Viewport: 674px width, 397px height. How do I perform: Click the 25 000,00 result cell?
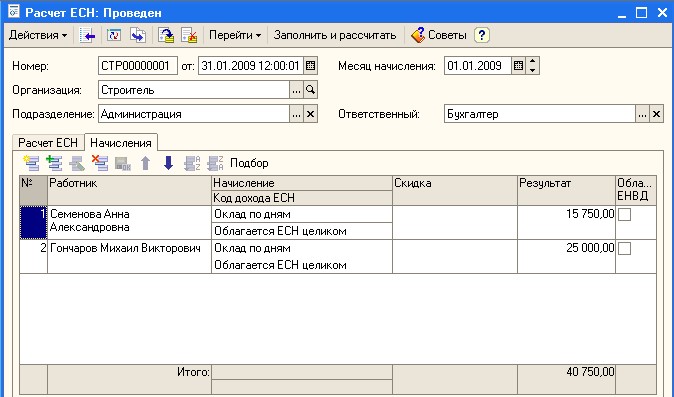click(x=567, y=257)
